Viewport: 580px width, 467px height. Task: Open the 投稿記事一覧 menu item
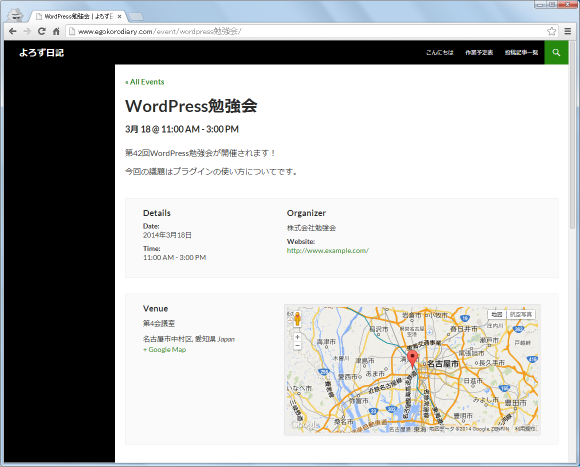coord(521,53)
